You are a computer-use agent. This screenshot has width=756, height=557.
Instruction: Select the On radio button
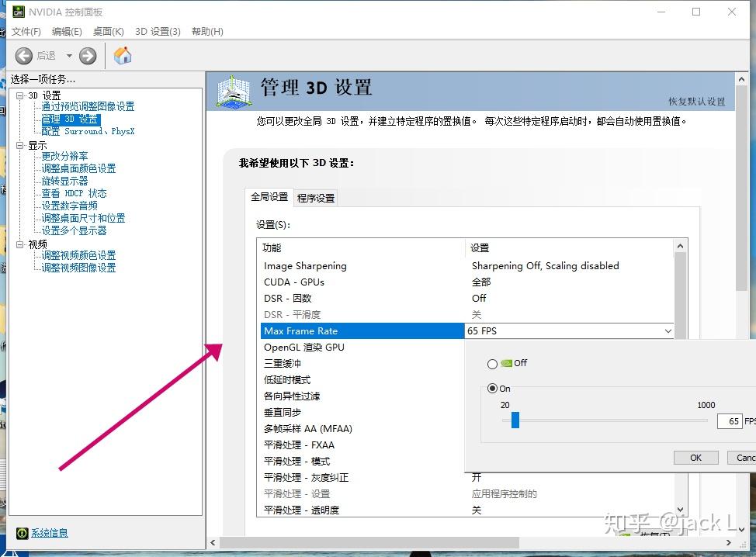[x=492, y=389]
